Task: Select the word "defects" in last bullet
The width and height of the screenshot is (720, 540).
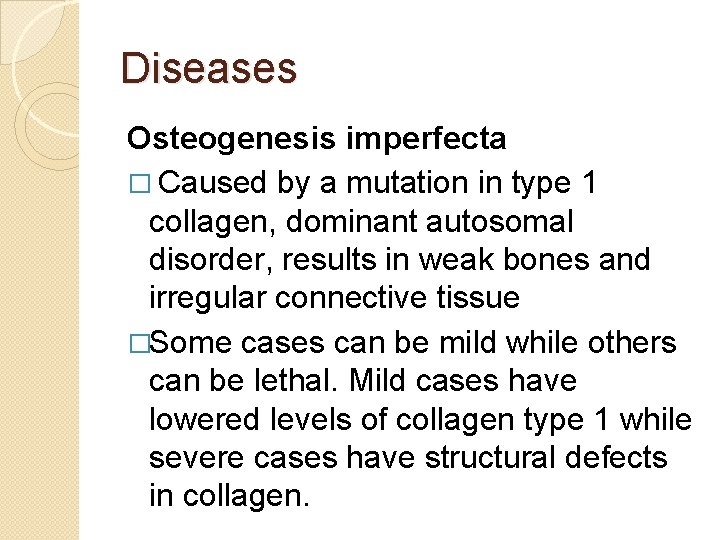Action: [616, 457]
